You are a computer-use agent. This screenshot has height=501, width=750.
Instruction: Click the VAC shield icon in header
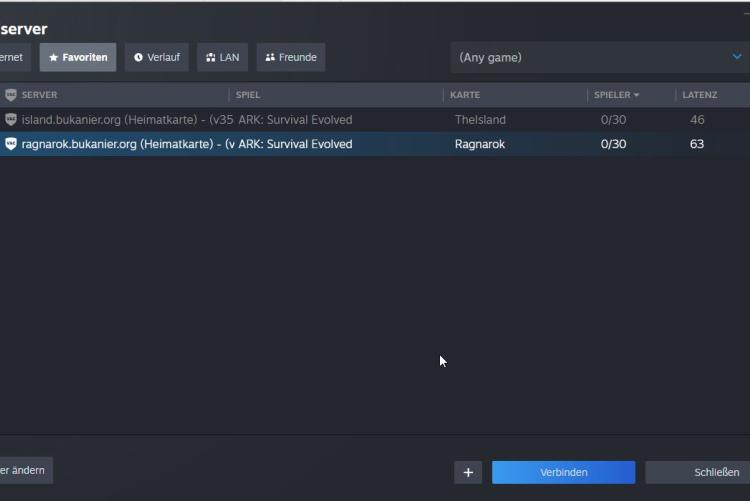(11, 95)
